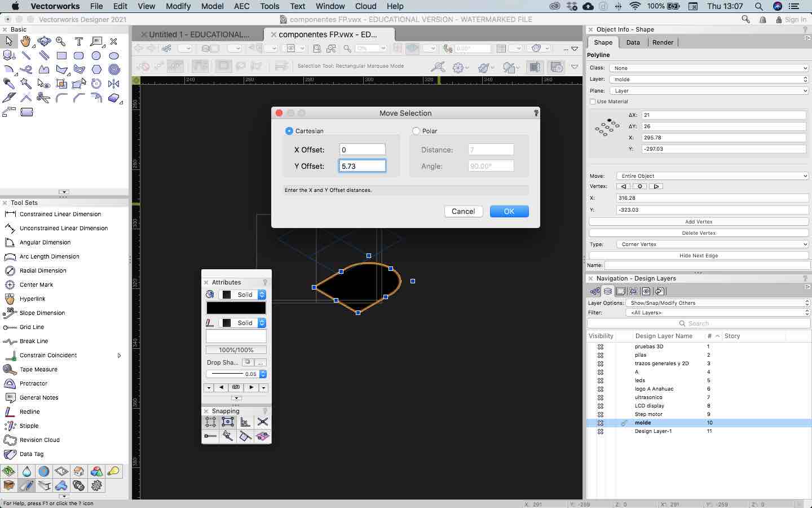Click the Snap to Intersection icon
812x508 pixels.
pos(263,422)
